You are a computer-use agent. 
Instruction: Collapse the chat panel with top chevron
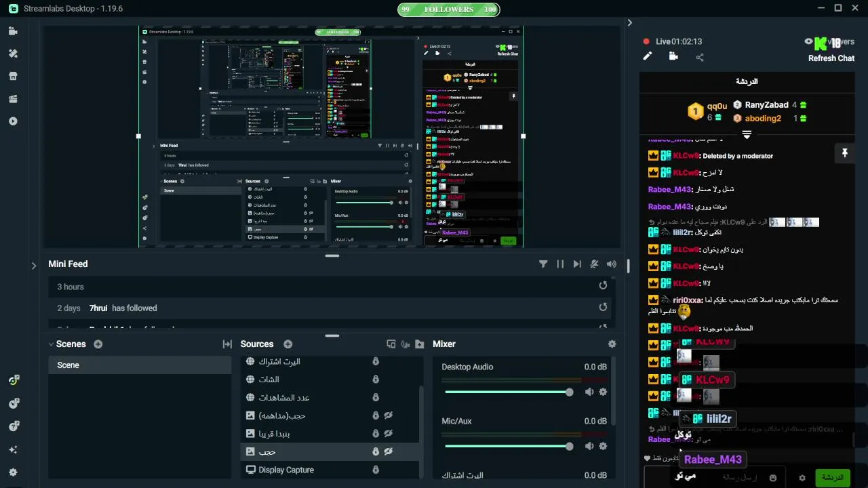629,22
